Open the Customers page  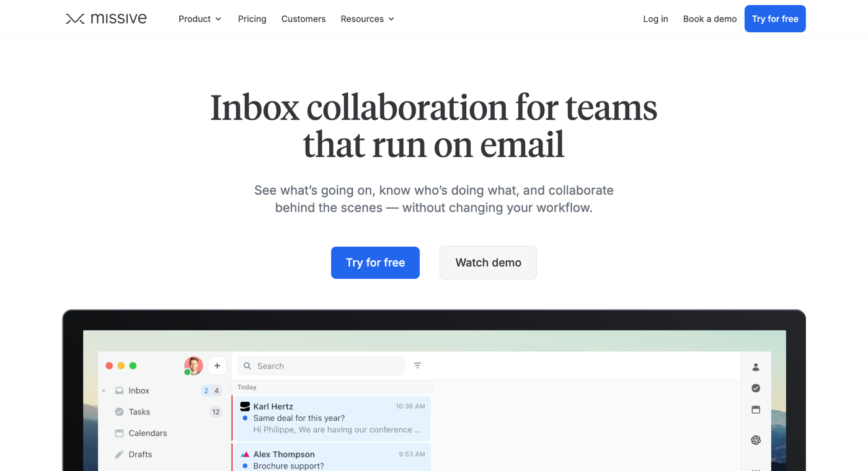pos(303,19)
